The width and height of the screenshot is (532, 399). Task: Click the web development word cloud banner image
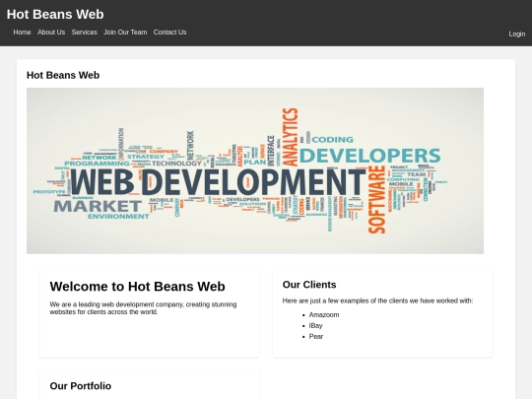[x=255, y=170]
